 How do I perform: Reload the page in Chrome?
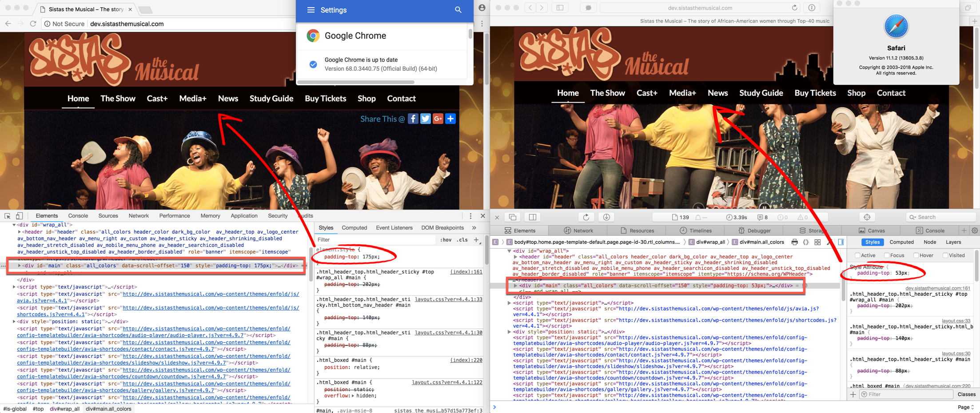click(x=33, y=24)
